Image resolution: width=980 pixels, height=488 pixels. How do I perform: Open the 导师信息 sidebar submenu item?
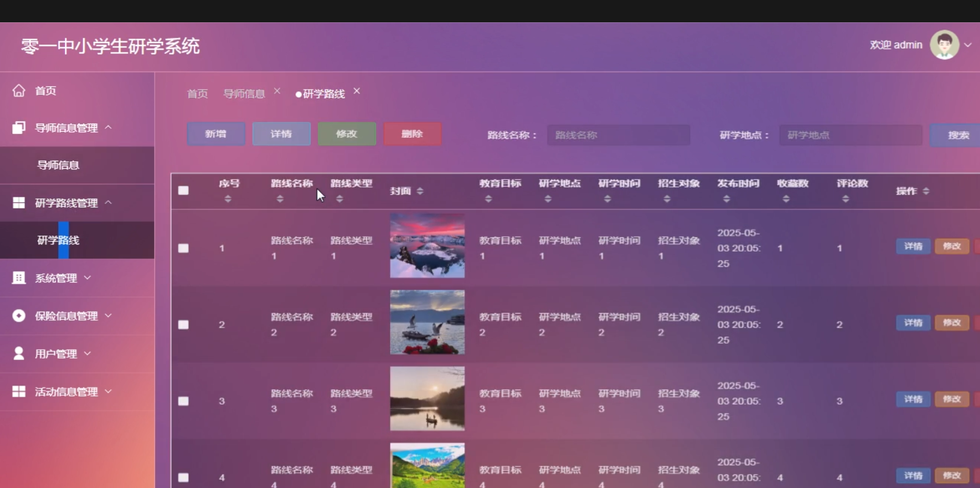[58, 165]
